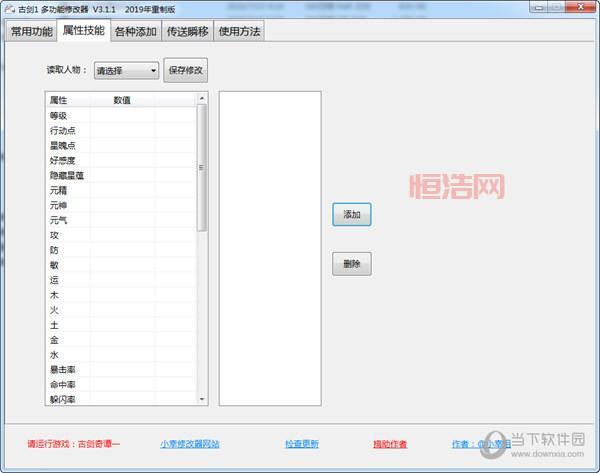Click the list scrollbar up arrow
Screen dimensions: 600x473
click(x=202, y=99)
